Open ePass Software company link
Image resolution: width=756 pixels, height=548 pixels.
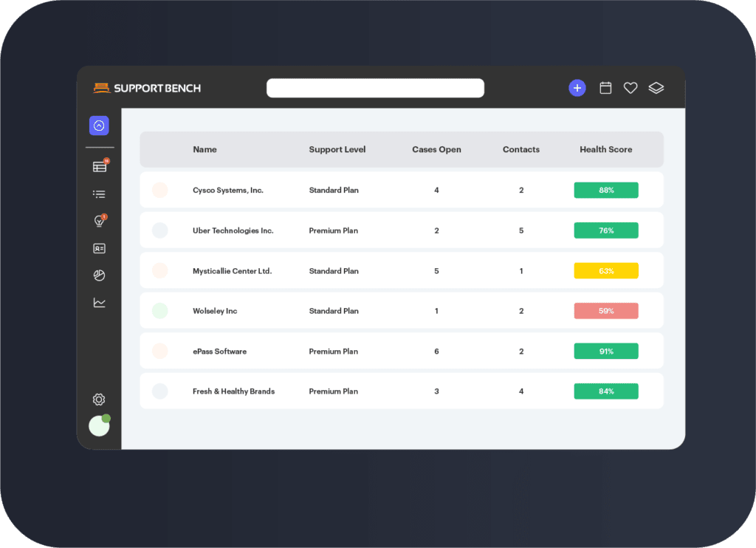(219, 352)
